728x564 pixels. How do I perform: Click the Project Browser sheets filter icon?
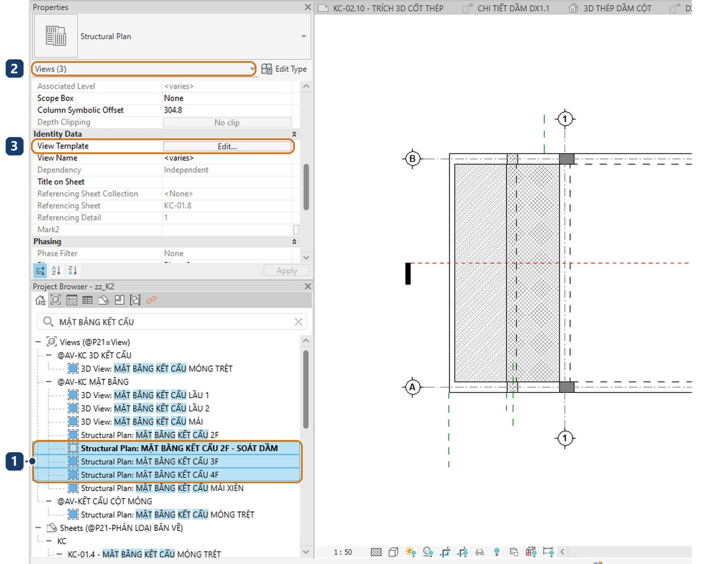point(103,300)
